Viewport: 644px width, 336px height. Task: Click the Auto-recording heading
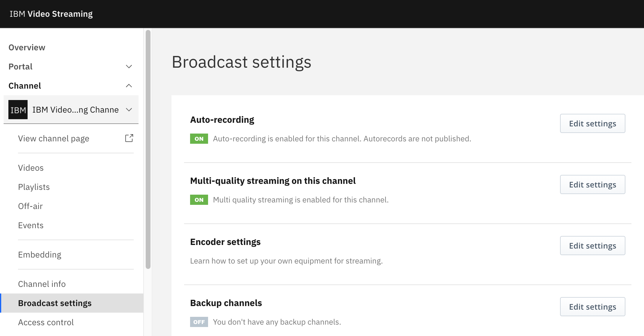[222, 120]
